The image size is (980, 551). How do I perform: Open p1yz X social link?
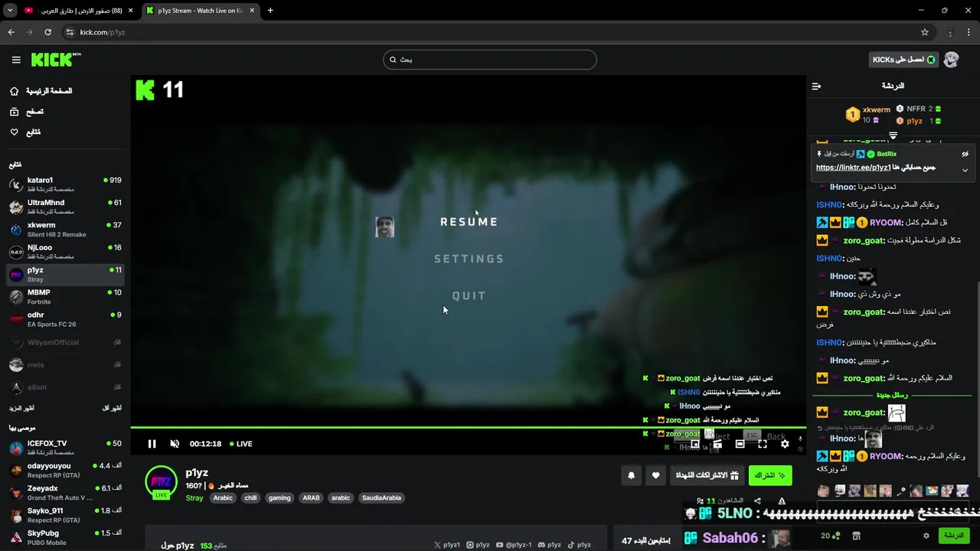click(447, 545)
